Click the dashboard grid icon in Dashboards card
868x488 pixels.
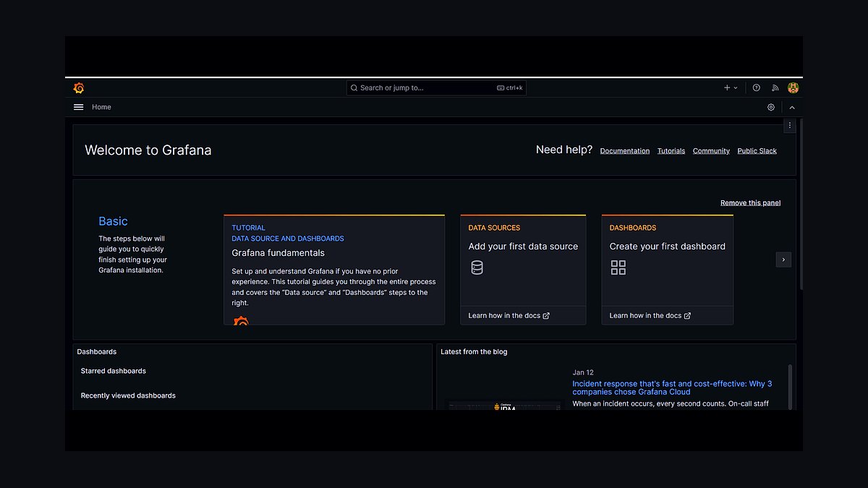tap(618, 267)
